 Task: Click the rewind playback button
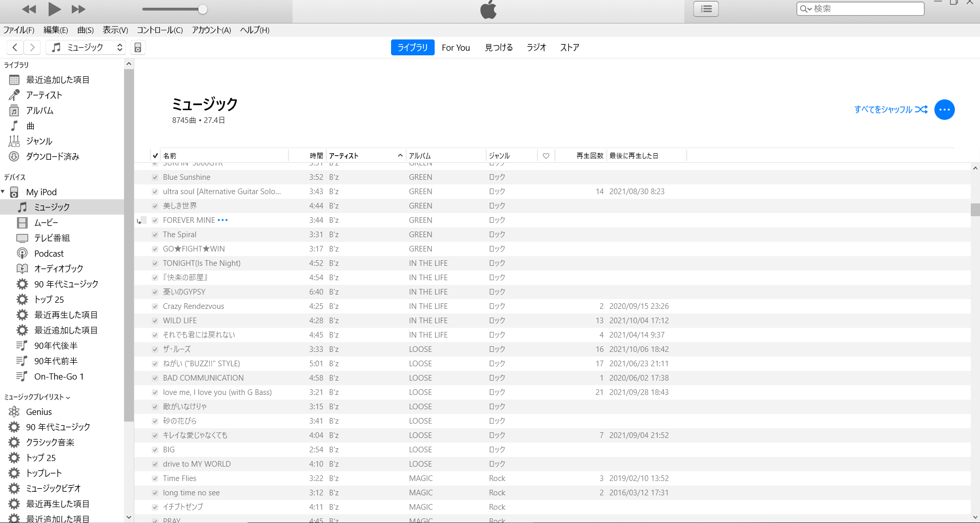point(29,9)
